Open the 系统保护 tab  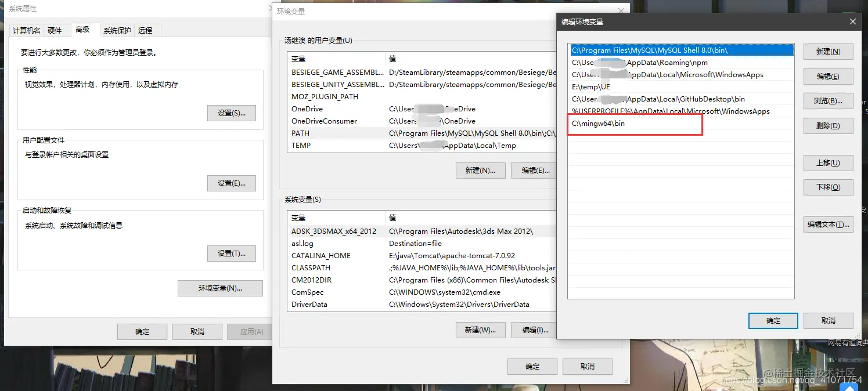click(x=117, y=31)
